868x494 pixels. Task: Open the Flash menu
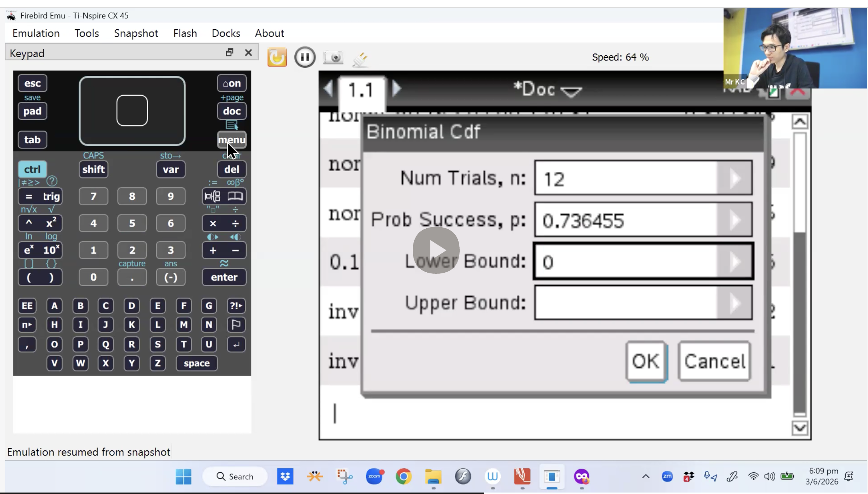click(x=185, y=33)
